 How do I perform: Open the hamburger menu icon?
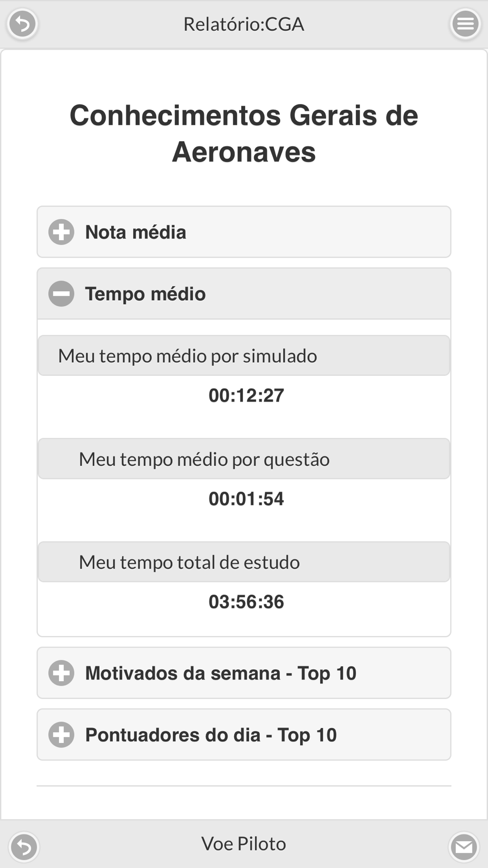pyautogui.click(x=465, y=23)
